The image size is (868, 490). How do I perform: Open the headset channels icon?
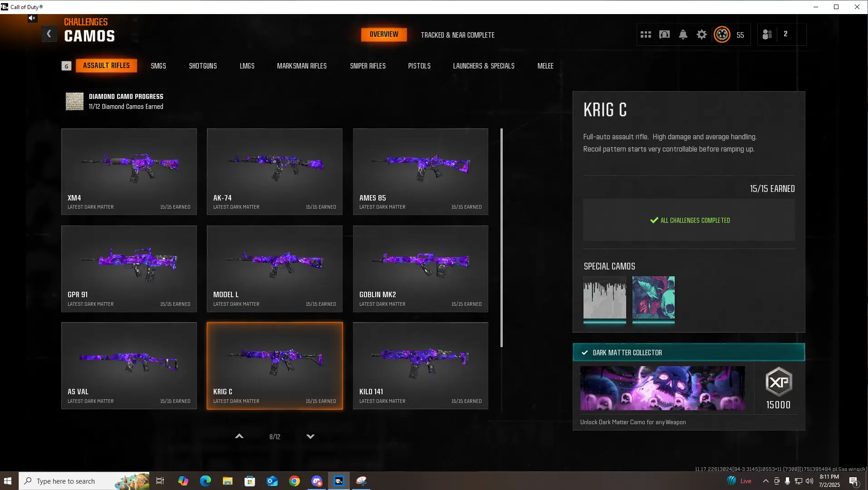[x=664, y=34]
